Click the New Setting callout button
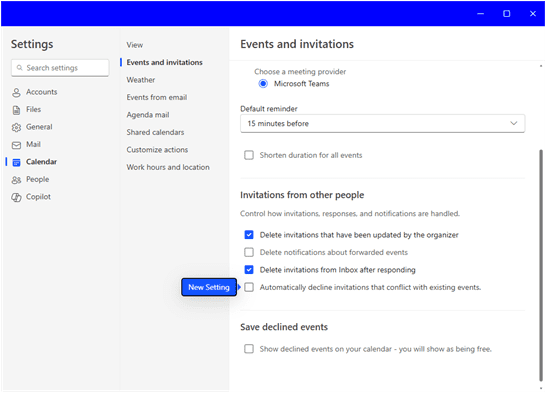 [209, 287]
